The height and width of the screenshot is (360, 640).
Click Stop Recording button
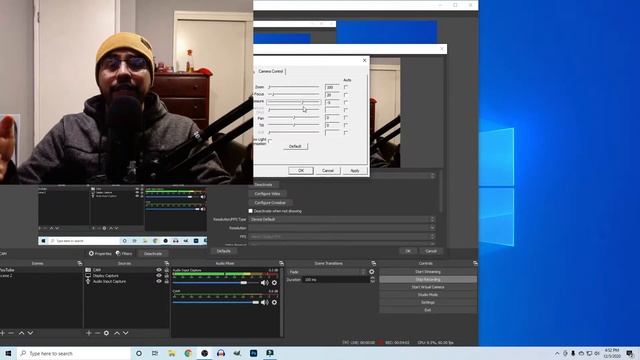click(428, 280)
